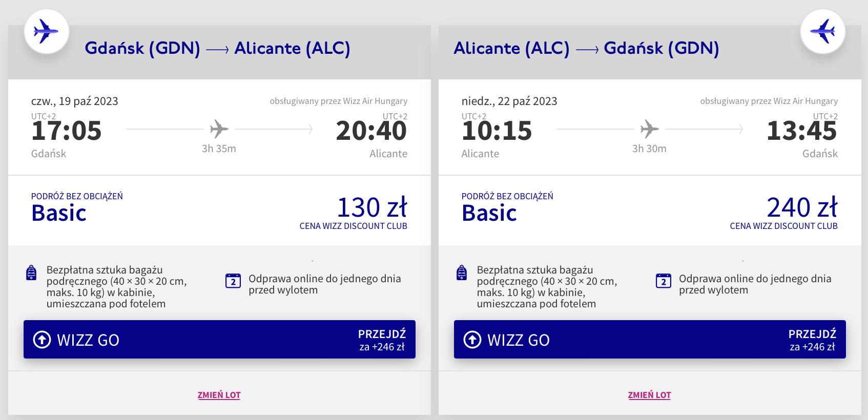The height and width of the screenshot is (420, 868).
Task: Click the online check-in calendar icon on the outbound card
Action: [x=233, y=281]
